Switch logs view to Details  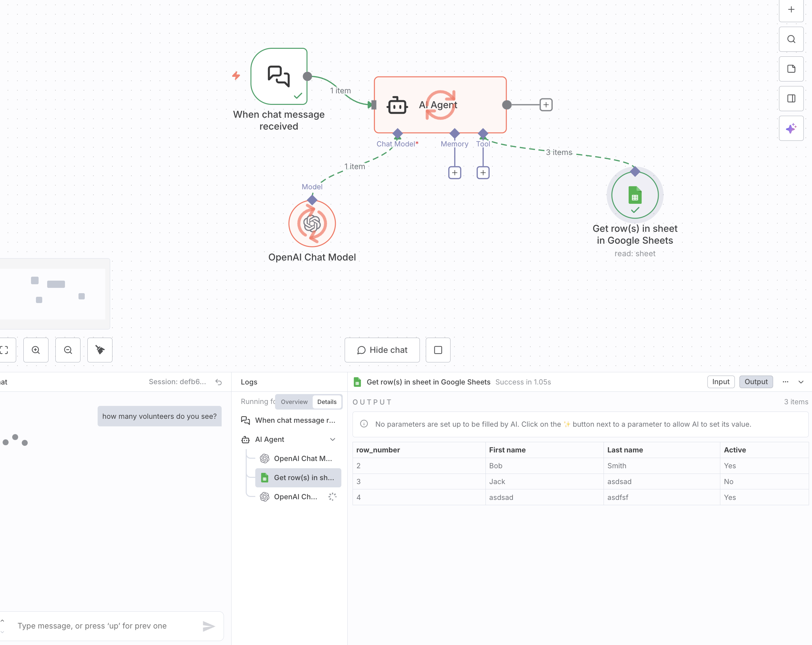[327, 402]
